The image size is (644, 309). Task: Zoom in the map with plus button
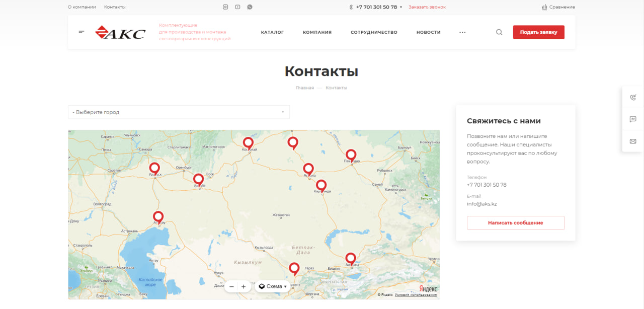click(244, 286)
